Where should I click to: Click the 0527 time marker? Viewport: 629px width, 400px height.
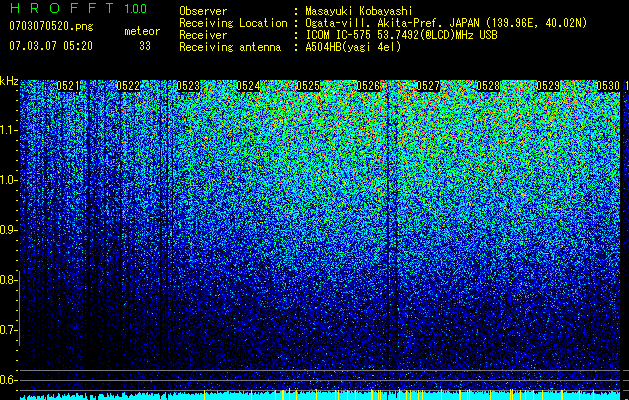tap(428, 86)
